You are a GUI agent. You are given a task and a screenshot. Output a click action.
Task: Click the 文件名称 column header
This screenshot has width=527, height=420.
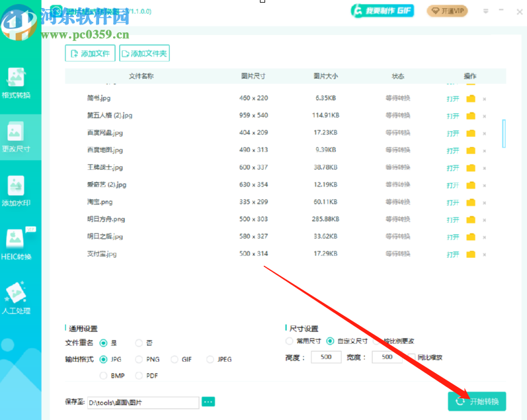141,76
